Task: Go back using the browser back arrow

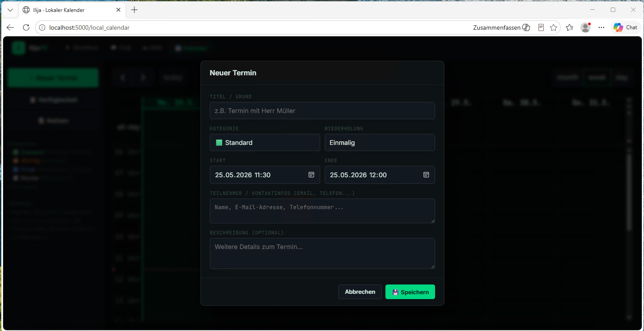Action: tap(10, 27)
